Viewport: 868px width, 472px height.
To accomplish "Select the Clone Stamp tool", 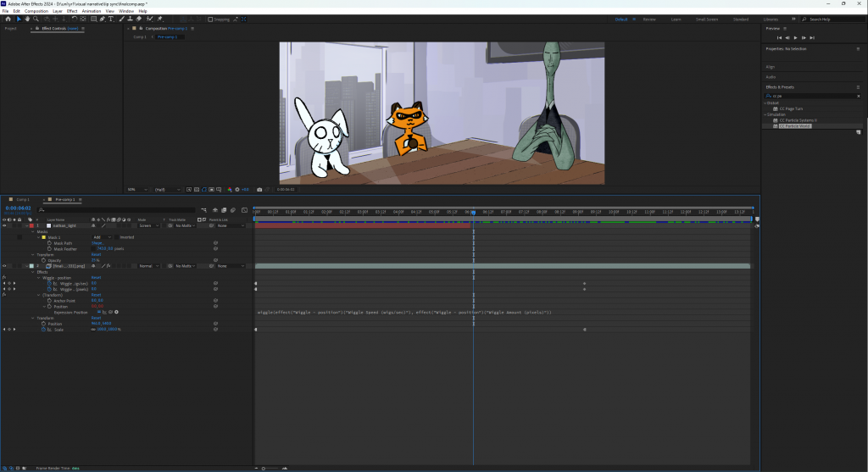I will (130, 19).
